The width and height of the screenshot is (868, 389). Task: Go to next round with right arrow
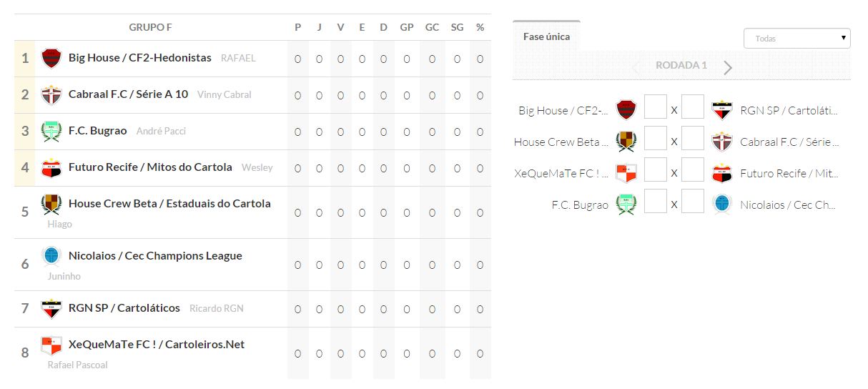coord(728,68)
